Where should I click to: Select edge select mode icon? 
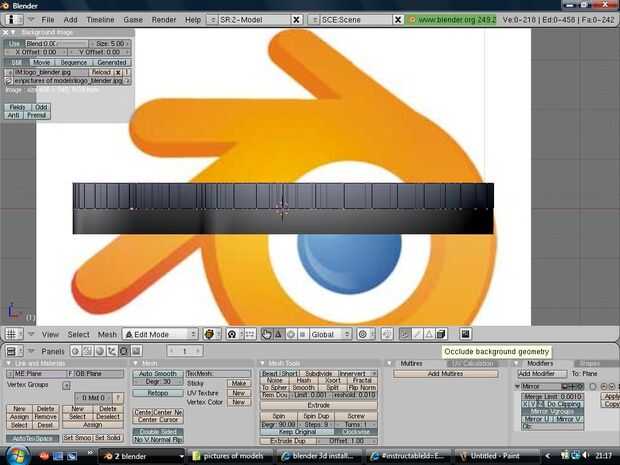coord(417,335)
